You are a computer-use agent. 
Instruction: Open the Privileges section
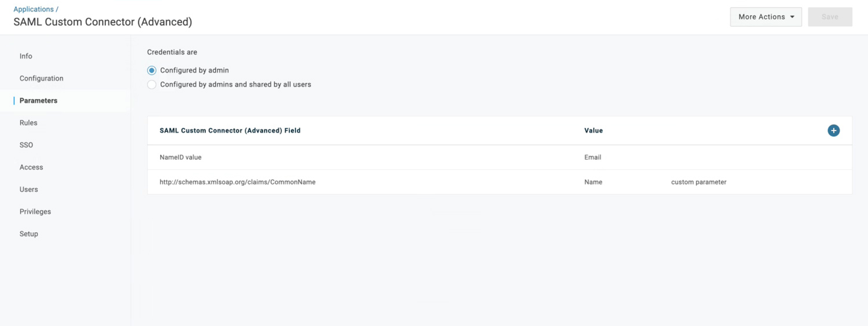35,211
